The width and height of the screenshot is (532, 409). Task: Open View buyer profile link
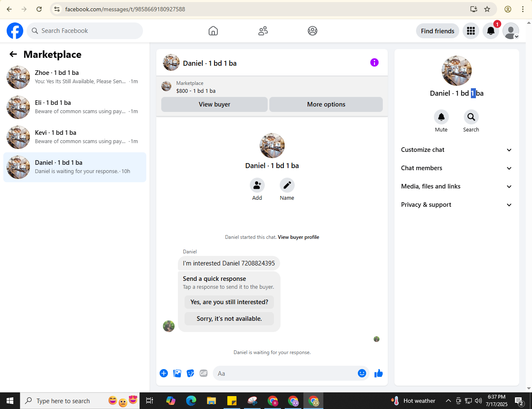click(298, 237)
